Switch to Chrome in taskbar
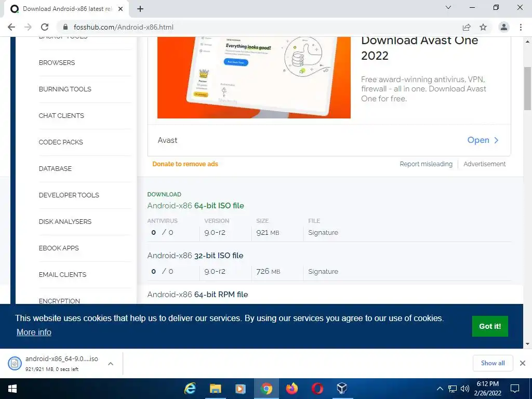Viewport: 532px width, 399px height. click(x=267, y=389)
